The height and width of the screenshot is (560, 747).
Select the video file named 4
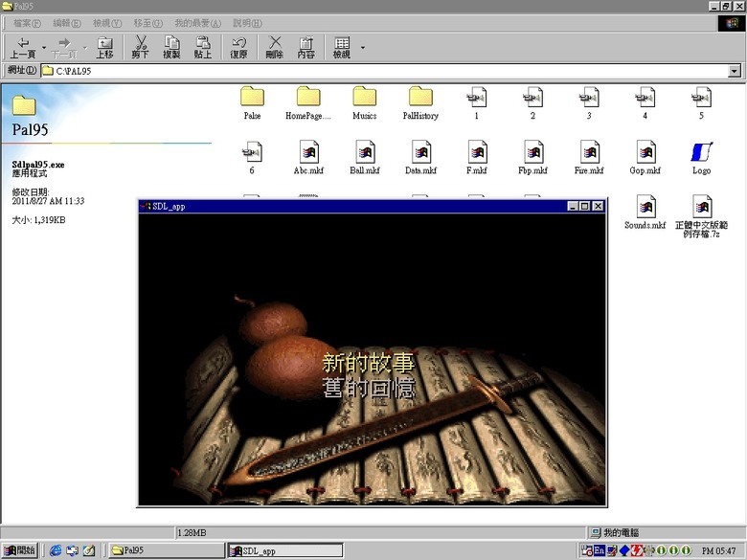(x=645, y=97)
